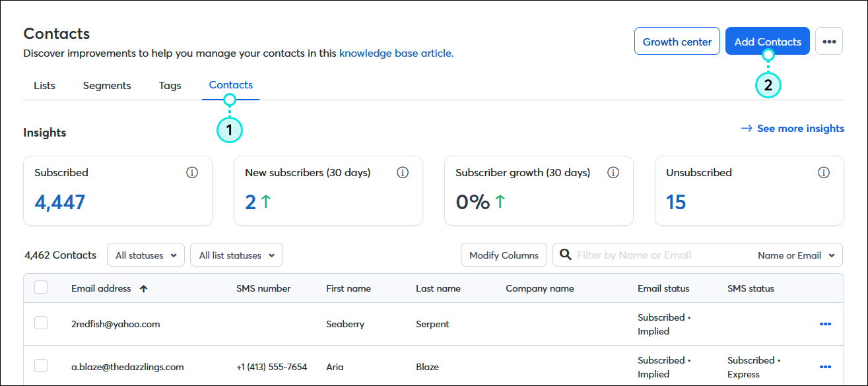Click the First name column header
The width and height of the screenshot is (868, 386).
click(x=349, y=288)
